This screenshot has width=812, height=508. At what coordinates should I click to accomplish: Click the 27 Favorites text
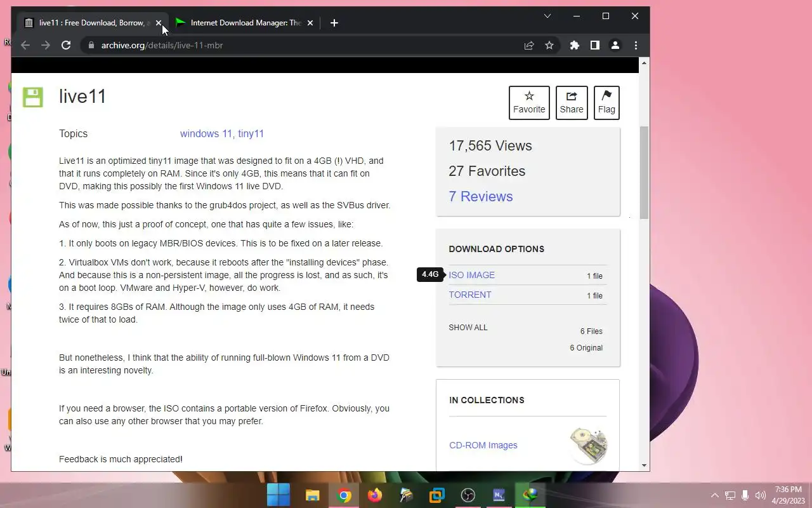click(x=487, y=171)
